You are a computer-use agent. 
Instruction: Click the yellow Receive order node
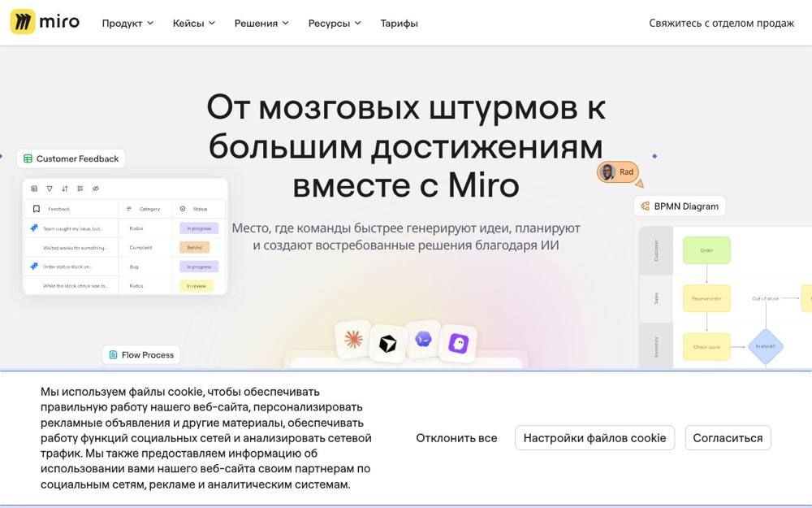tap(707, 298)
